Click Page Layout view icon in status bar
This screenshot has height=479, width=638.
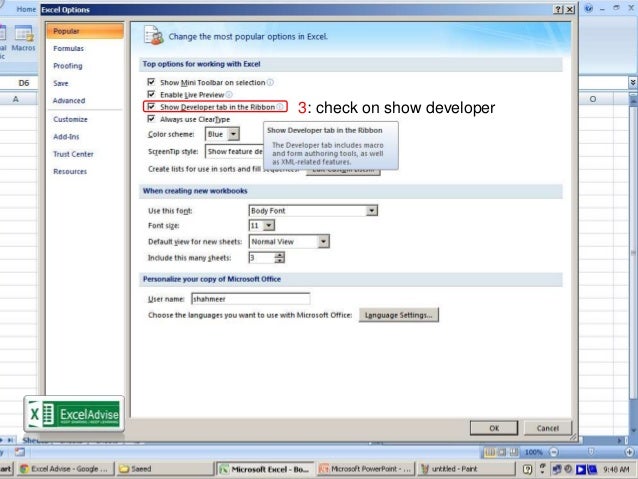(x=502, y=452)
